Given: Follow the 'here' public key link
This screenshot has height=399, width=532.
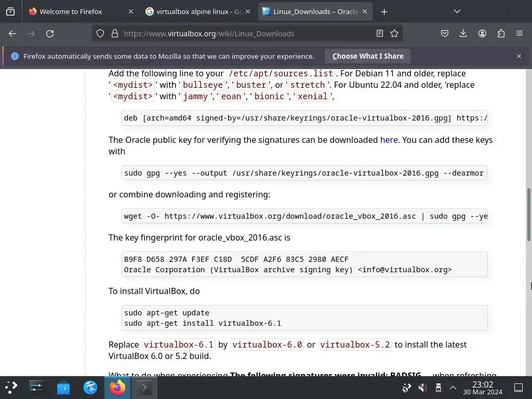Looking at the screenshot, I should (389, 140).
